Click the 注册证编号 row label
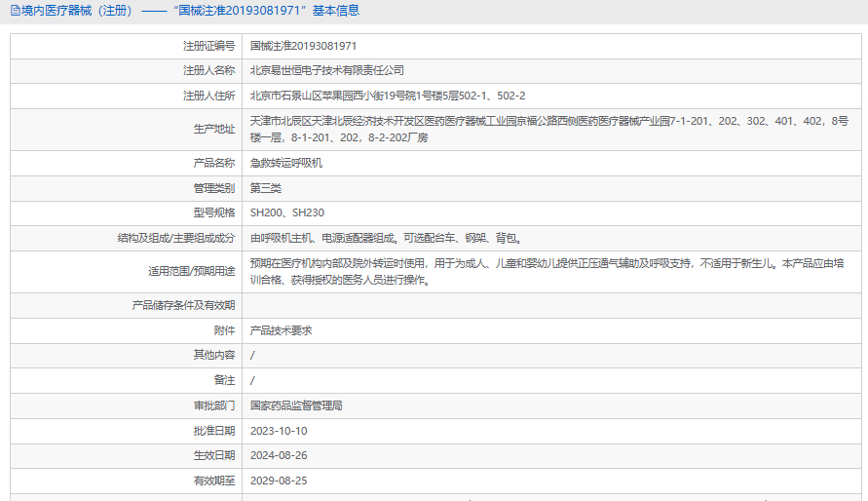 [x=209, y=46]
